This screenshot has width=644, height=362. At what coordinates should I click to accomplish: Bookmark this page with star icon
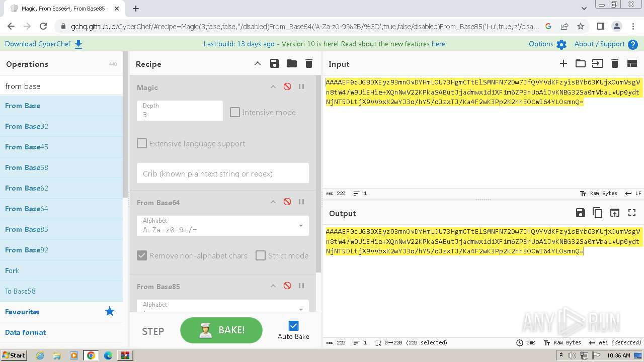click(581, 26)
